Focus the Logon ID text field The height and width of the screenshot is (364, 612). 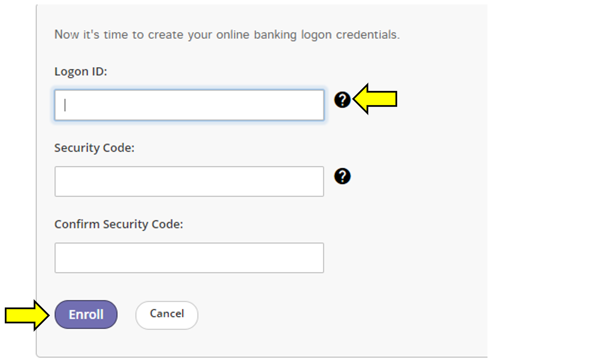(189, 105)
